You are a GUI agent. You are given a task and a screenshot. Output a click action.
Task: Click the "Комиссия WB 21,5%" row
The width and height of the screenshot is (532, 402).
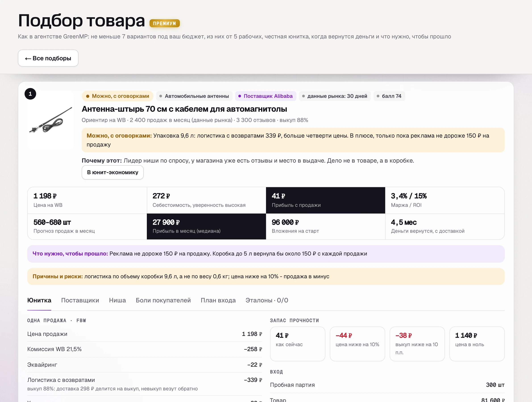(x=145, y=349)
